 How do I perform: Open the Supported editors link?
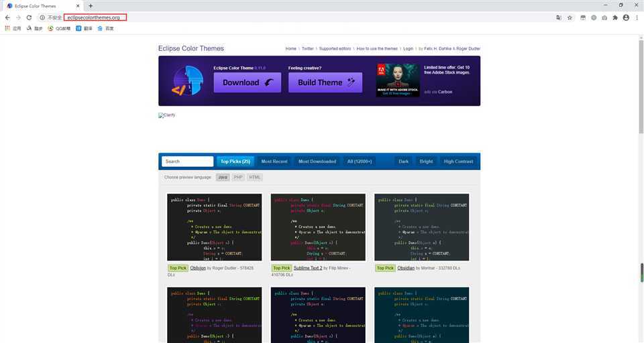[x=335, y=48]
